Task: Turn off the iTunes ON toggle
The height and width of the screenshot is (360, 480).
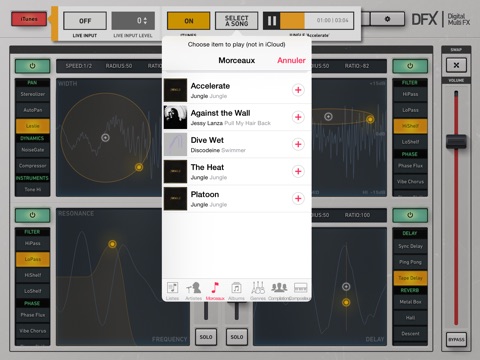Action: point(189,21)
